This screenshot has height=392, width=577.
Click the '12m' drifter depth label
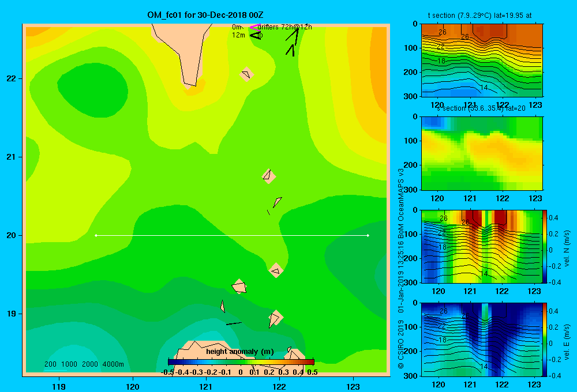238,35
